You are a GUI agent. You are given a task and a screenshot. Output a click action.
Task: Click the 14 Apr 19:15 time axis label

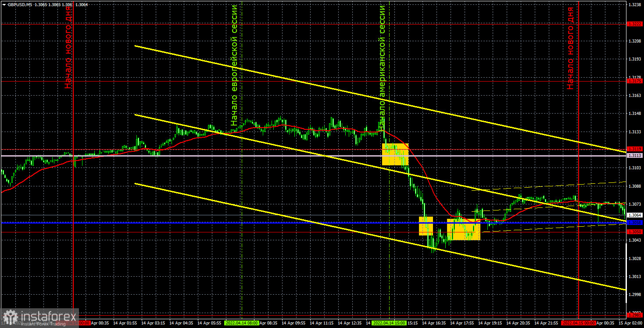pos(491,323)
